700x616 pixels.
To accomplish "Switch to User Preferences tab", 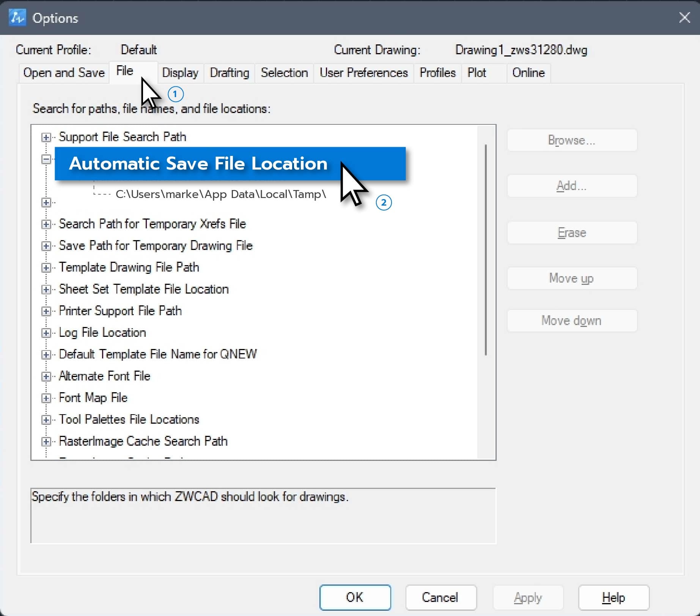I will tap(363, 72).
